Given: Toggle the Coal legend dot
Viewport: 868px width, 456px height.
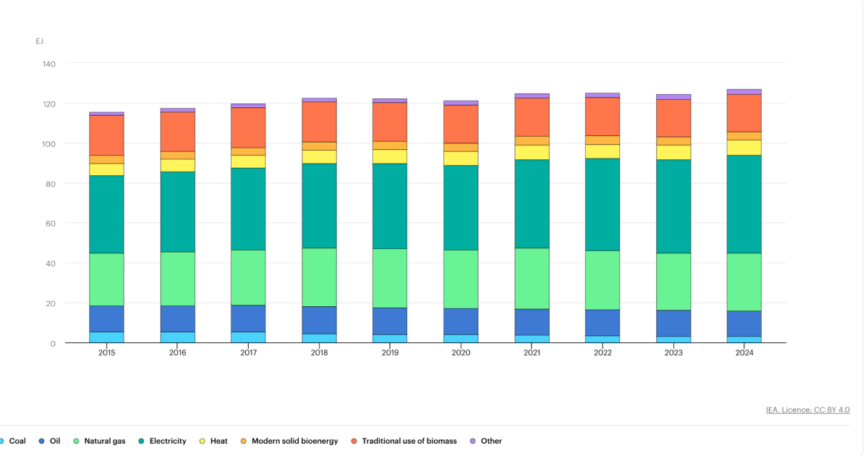Looking at the screenshot, I should [x=1, y=441].
